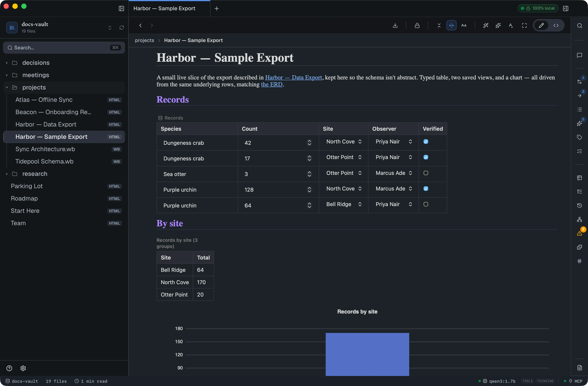
Task: Click the fullscreen frame icon in toolbar
Action: (x=524, y=25)
